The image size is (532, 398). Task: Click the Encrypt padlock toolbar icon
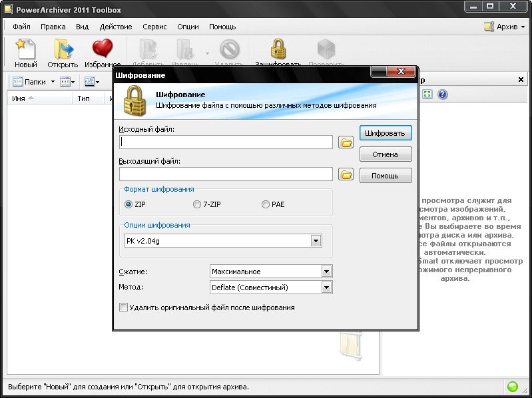click(278, 50)
